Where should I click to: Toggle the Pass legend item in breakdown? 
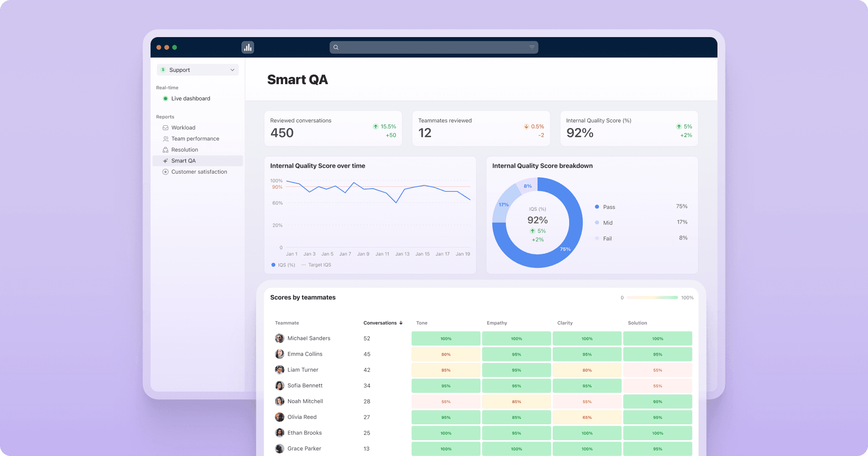pos(605,207)
